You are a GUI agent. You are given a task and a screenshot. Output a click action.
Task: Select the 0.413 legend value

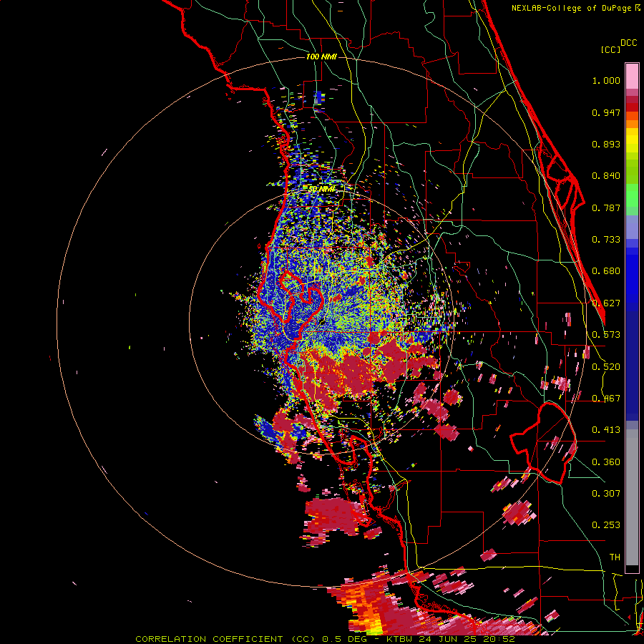[606, 430]
